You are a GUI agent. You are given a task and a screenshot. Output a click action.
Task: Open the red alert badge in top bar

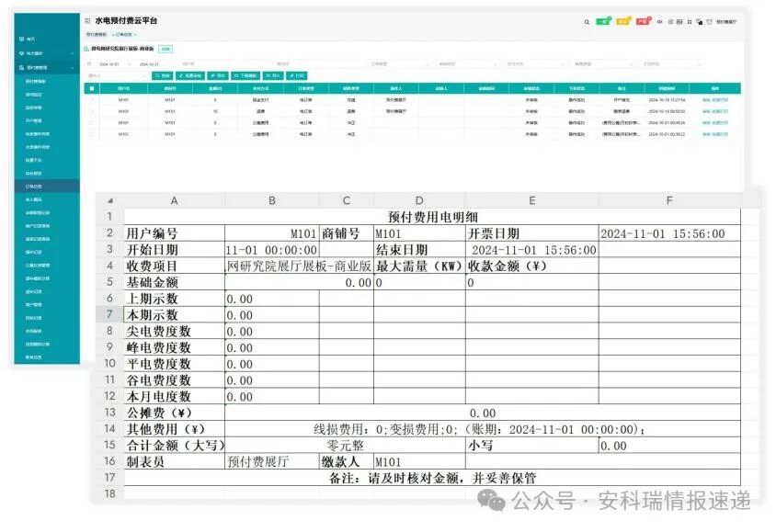pyautogui.click(x=643, y=21)
